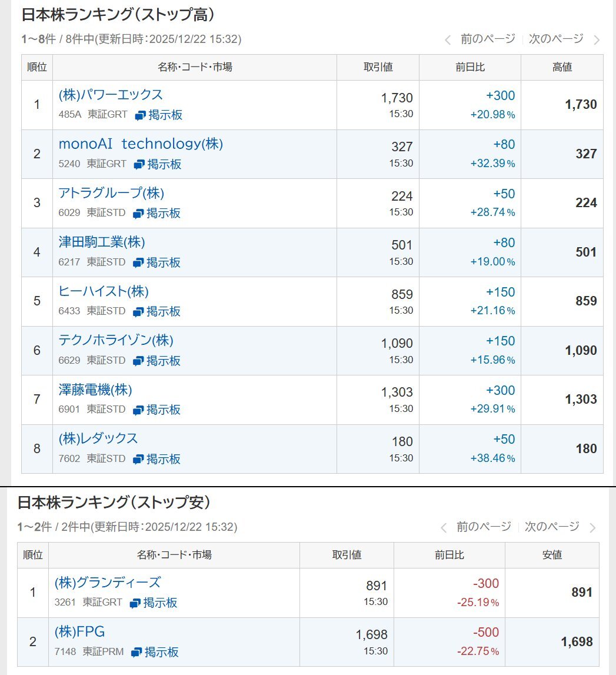Click 前日比 column header in ストップ高 table
616x675 pixels.
pos(470,67)
